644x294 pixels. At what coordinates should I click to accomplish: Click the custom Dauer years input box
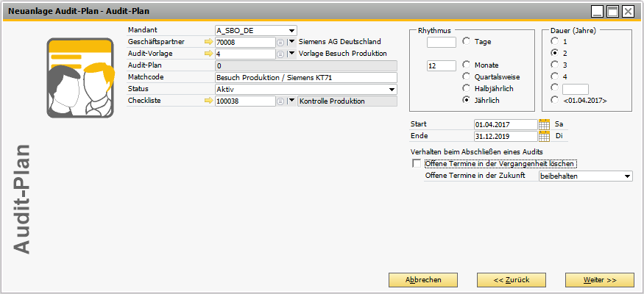tap(576, 89)
